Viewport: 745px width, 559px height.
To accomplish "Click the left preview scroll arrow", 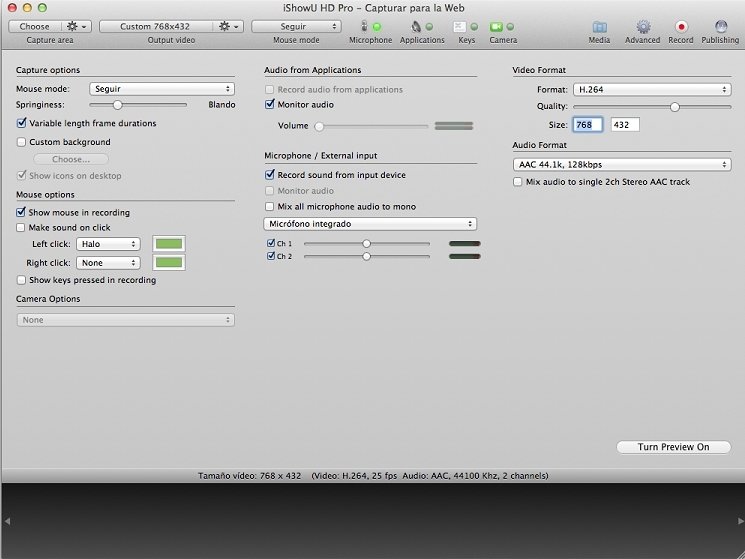I will [7, 521].
